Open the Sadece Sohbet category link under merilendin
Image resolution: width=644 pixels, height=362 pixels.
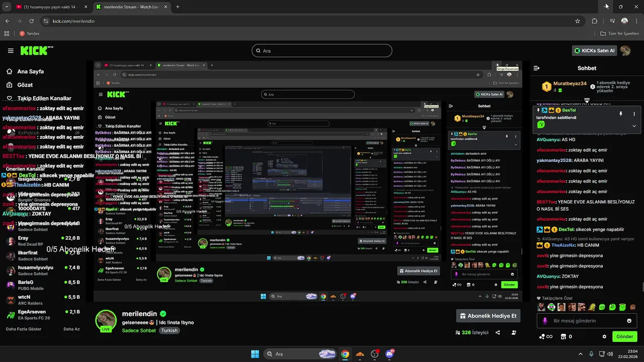[139, 331]
